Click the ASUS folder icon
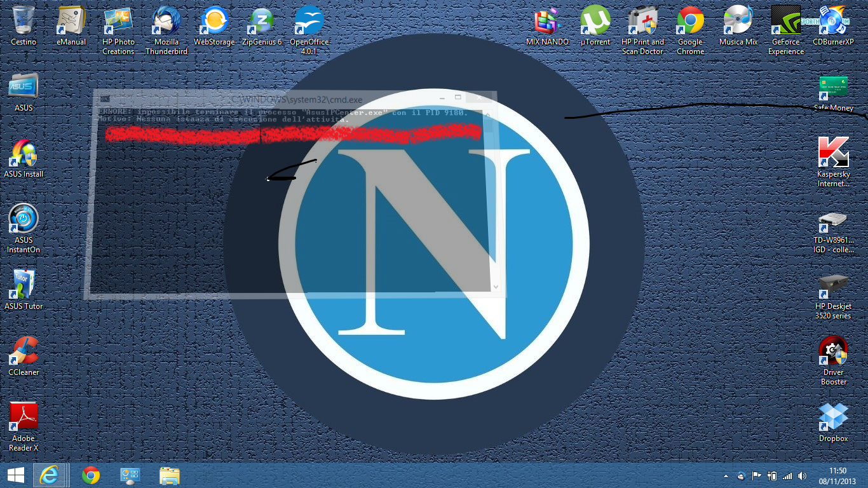The width and height of the screenshot is (868, 488). pos(24,92)
